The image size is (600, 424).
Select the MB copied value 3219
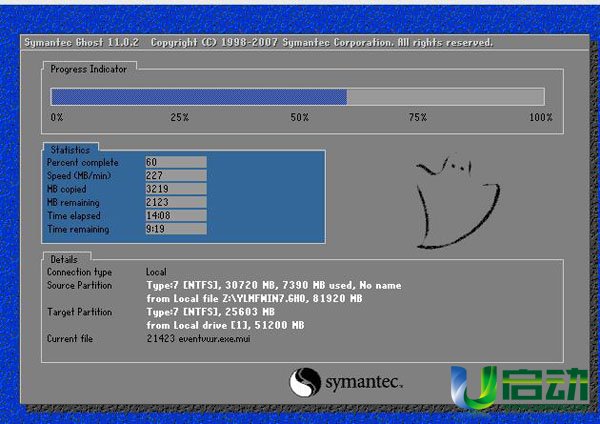click(x=176, y=189)
